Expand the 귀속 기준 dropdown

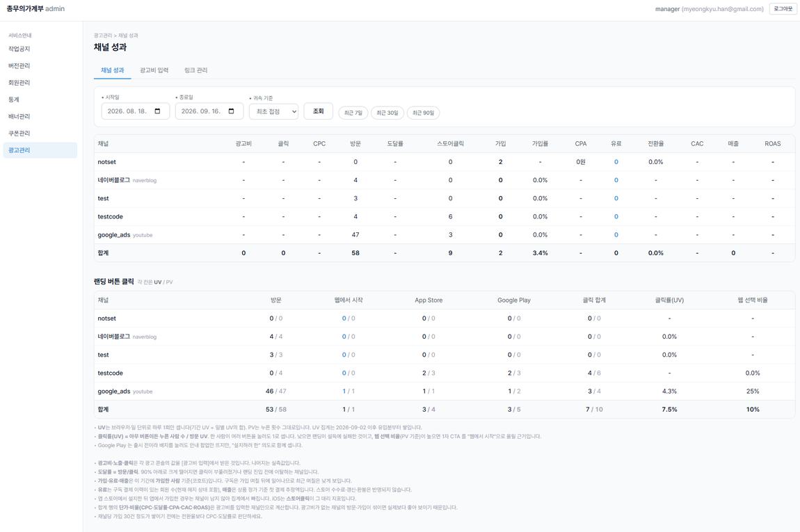tap(273, 112)
